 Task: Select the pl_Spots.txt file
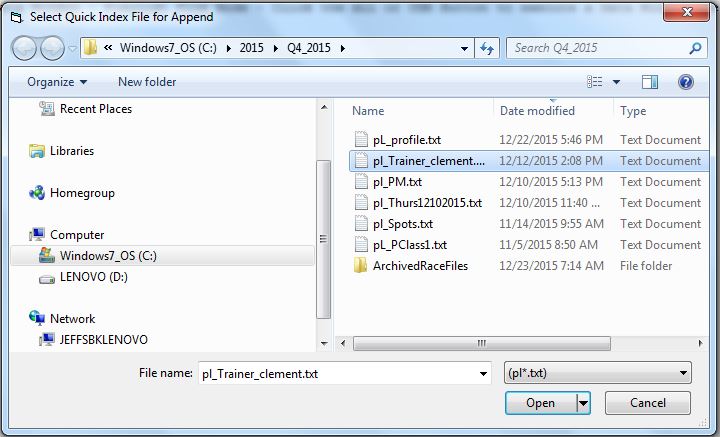click(402, 224)
